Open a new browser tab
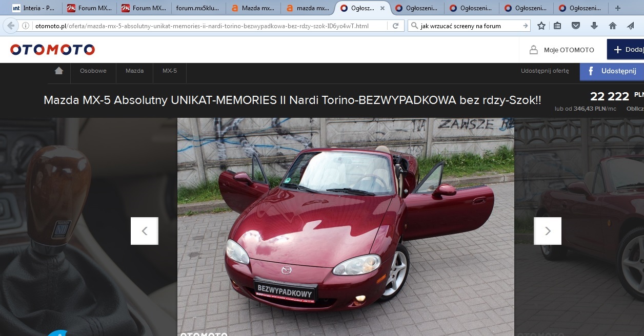This screenshot has height=336, width=644. coord(617,8)
